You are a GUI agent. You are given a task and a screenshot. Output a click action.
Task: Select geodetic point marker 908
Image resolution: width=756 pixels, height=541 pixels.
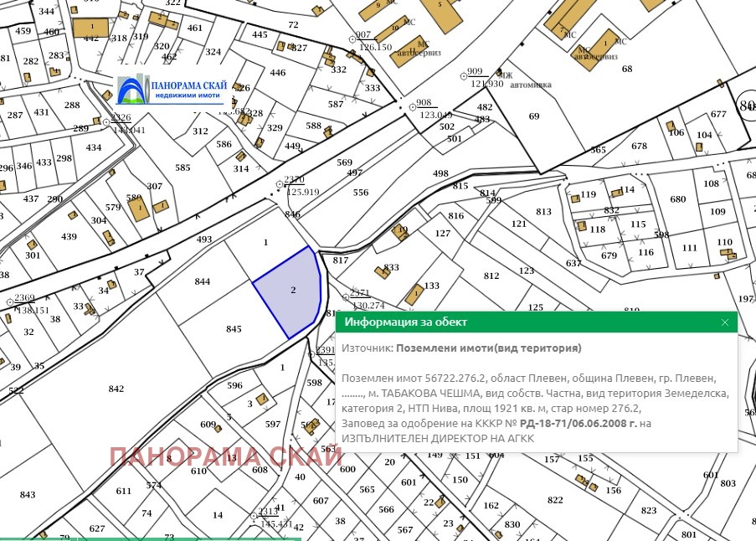click(x=411, y=107)
